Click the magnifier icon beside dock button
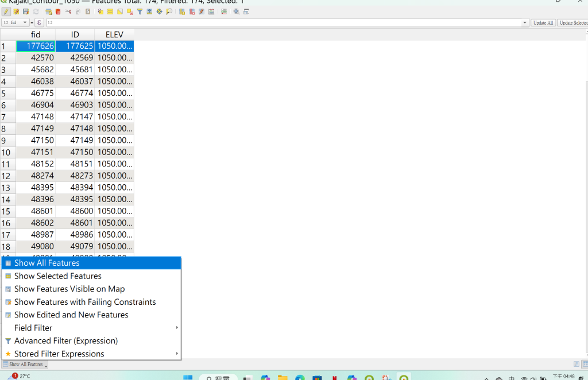Image resolution: width=588 pixels, height=380 pixels. pyautogui.click(x=236, y=11)
